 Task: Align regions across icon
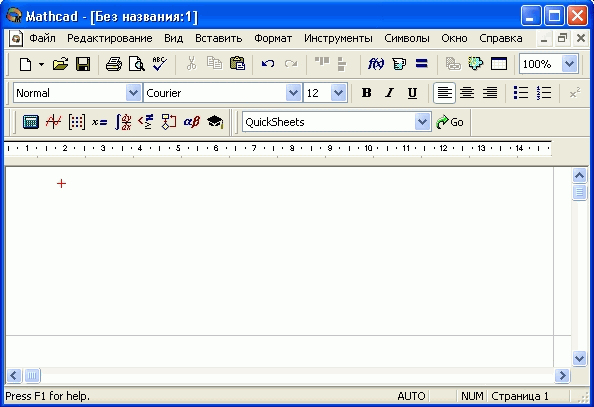tap(322, 62)
